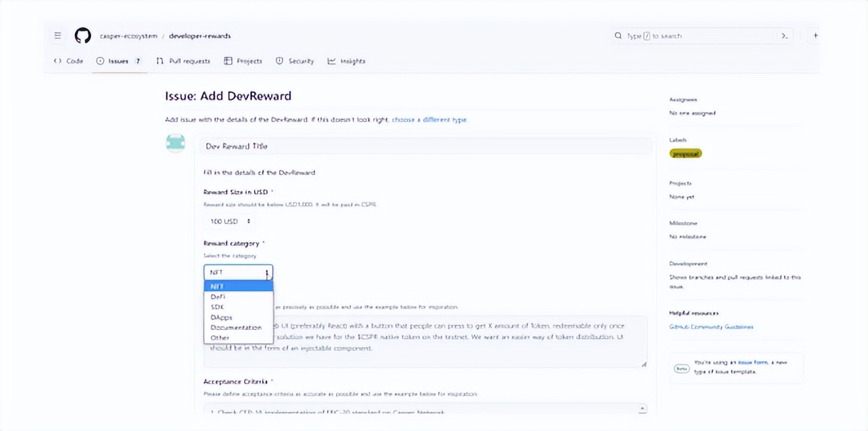Click the command palette icon near search
The height and width of the screenshot is (431, 868).
pos(785,36)
